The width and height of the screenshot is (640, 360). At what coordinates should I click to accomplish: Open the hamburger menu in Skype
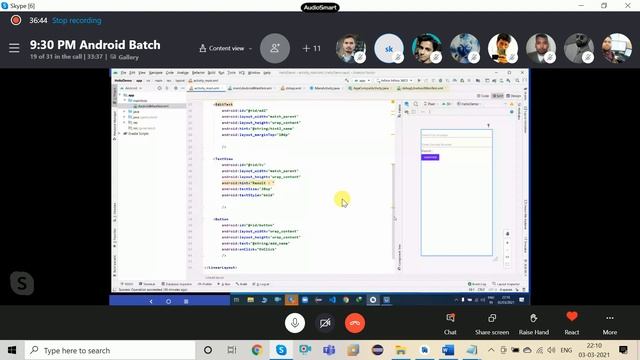click(x=14, y=48)
